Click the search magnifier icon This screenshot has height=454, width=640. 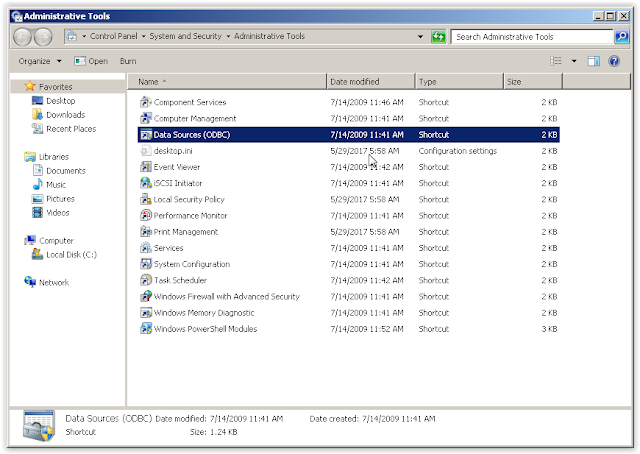(621, 37)
